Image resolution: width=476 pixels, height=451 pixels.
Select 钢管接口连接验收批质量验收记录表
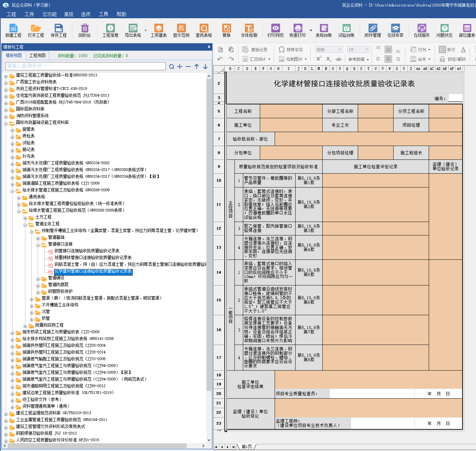[x=87, y=251]
